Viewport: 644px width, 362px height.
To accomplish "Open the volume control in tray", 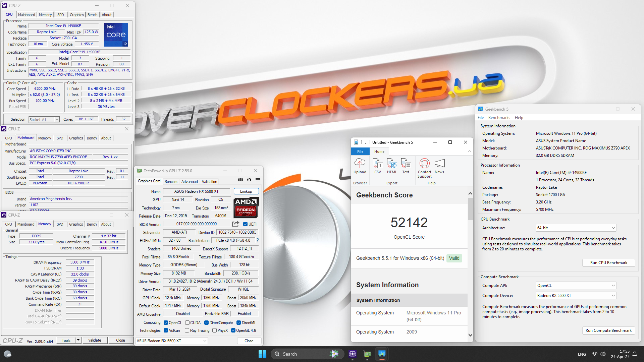I will [603, 354].
